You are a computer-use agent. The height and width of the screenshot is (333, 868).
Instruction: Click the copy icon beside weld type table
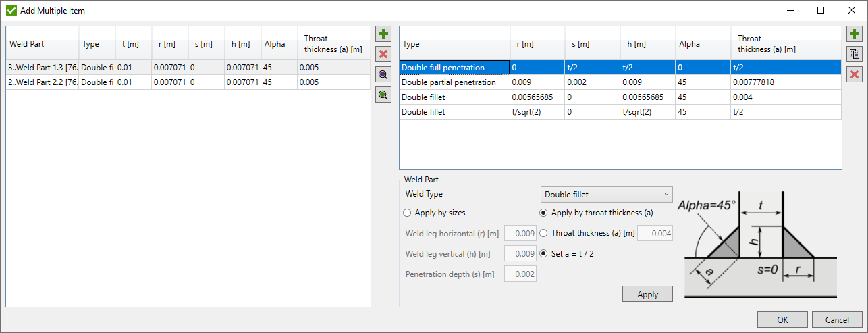click(855, 54)
